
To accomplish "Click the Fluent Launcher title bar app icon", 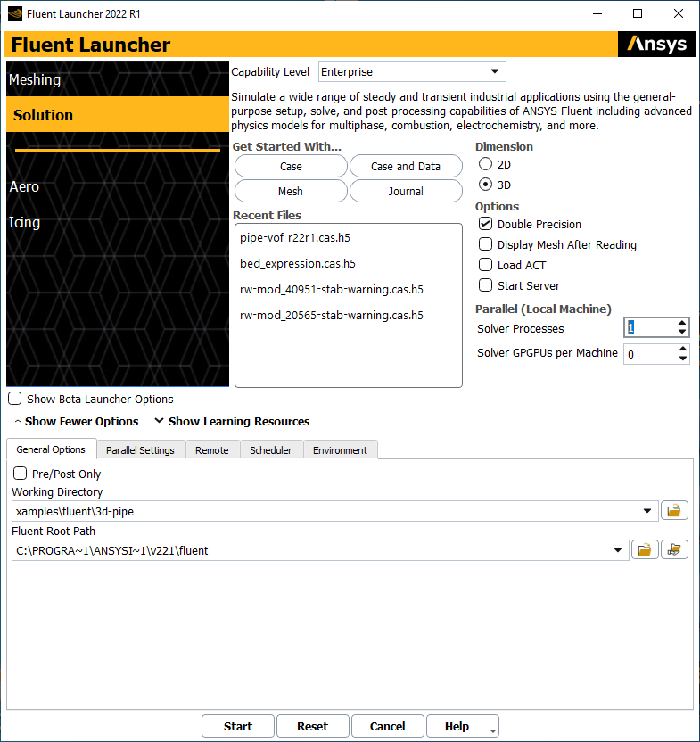I will (15, 13).
